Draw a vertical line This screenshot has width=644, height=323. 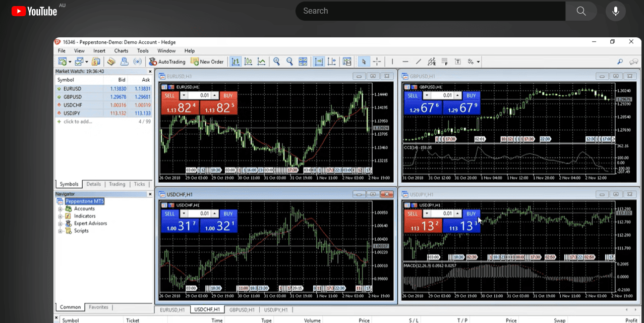click(392, 62)
